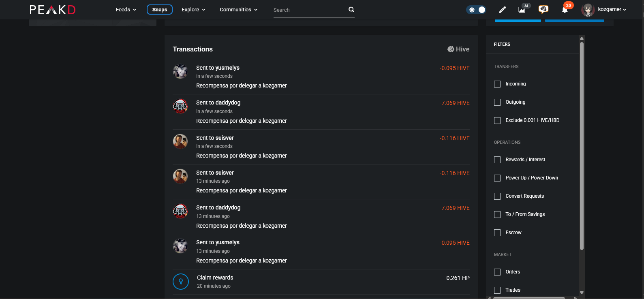Click the -7.069 HIVE amount, a few seconds ago
This screenshot has width=644, height=299.
tap(455, 103)
